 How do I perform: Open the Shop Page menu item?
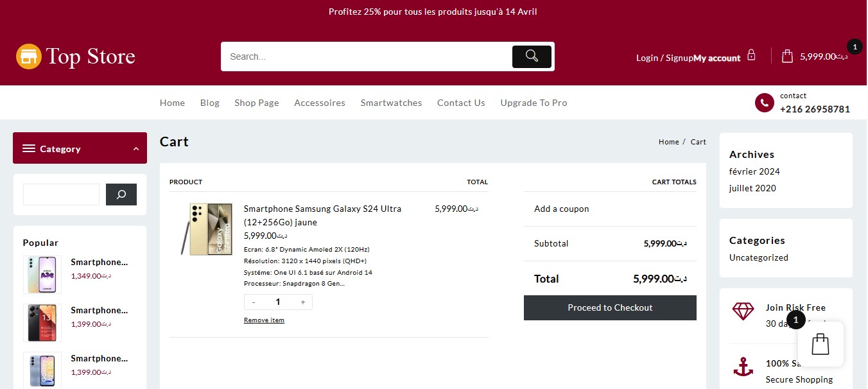[x=256, y=103]
